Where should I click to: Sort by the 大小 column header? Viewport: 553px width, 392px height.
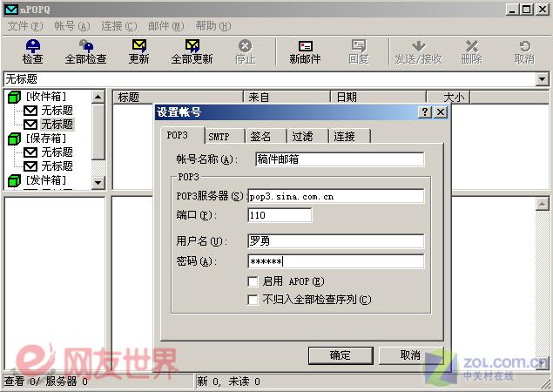pos(448,97)
